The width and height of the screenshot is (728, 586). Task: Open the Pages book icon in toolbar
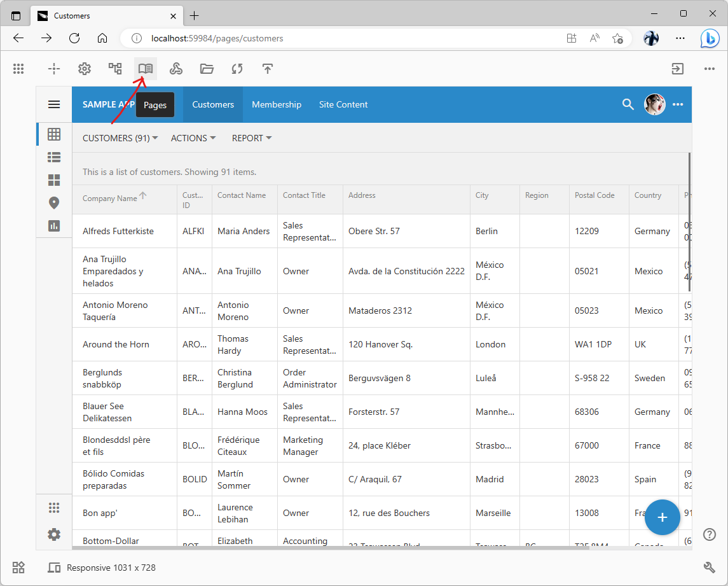coord(146,69)
